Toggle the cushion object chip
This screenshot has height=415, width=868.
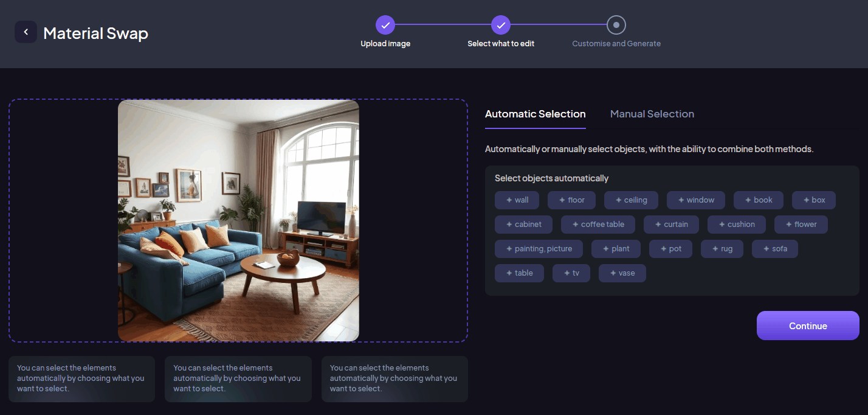pyautogui.click(x=736, y=225)
